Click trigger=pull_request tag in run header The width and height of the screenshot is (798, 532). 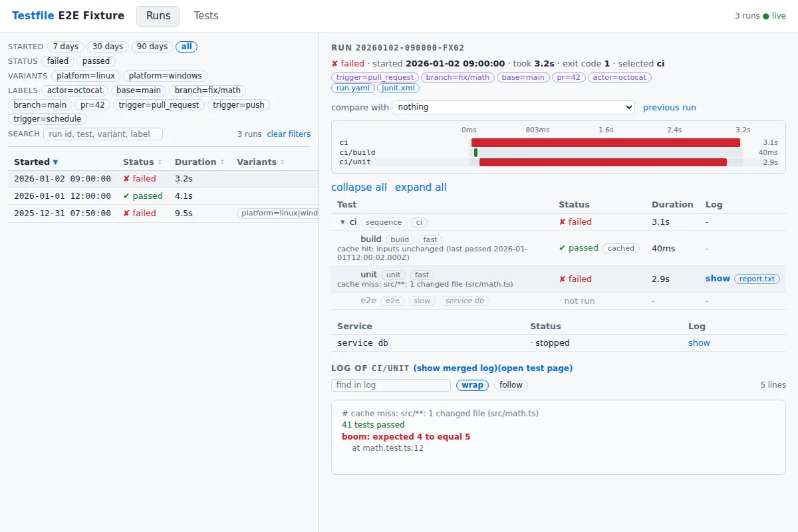[375, 77]
